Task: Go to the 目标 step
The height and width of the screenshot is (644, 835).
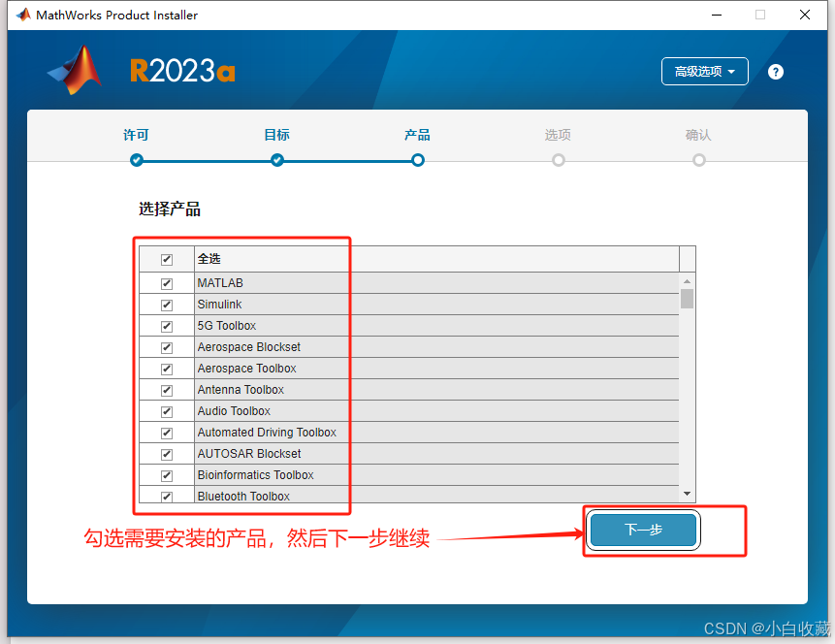Action: (x=277, y=135)
